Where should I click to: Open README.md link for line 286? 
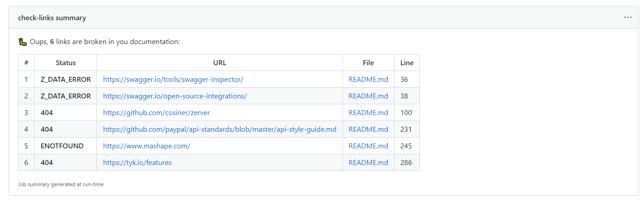click(x=368, y=163)
